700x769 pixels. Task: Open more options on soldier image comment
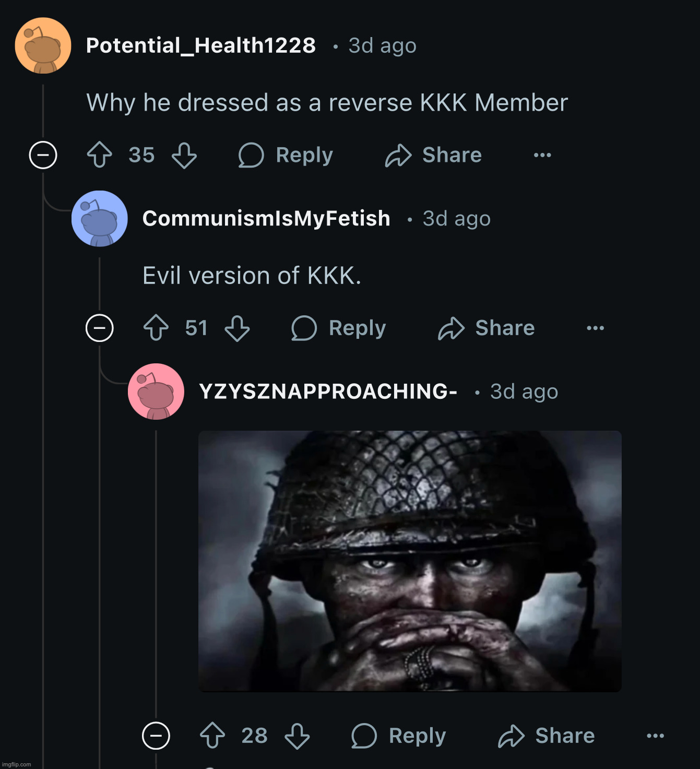(655, 736)
